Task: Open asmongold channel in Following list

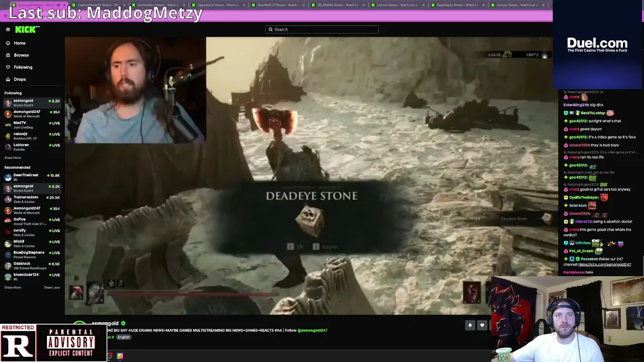Action: (32, 103)
